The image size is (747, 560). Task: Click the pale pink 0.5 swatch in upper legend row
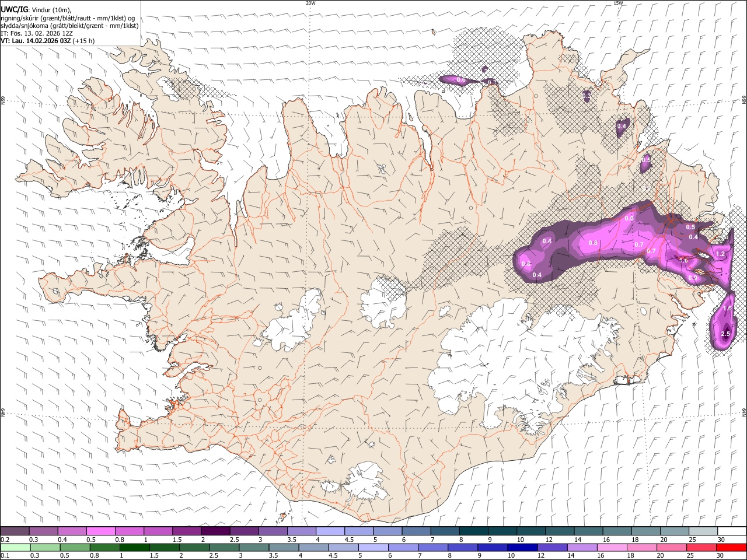coord(100,531)
